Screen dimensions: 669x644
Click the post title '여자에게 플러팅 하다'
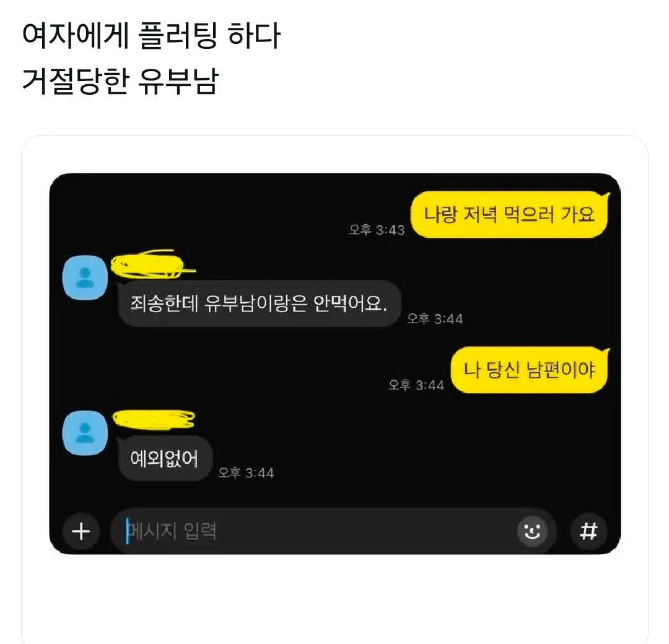151,35
